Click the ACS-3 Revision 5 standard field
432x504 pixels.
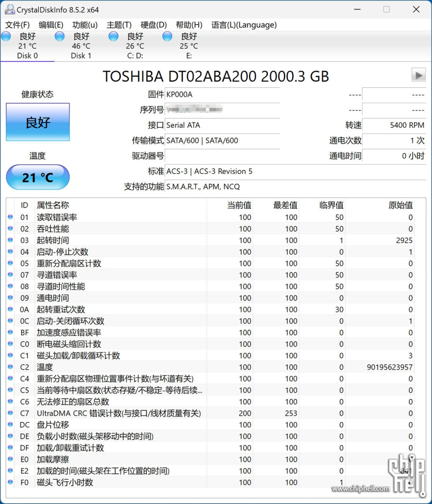tap(295, 171)
